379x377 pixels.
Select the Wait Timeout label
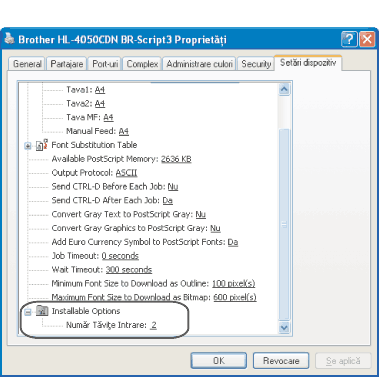(x=77, y=270)
